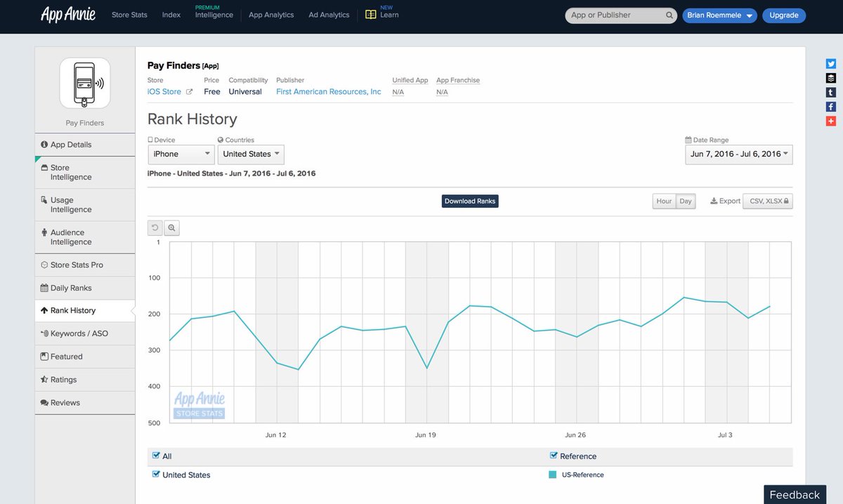Open Store Stats menu
Viewport: 843px width, 504px height.
[129, 15]
